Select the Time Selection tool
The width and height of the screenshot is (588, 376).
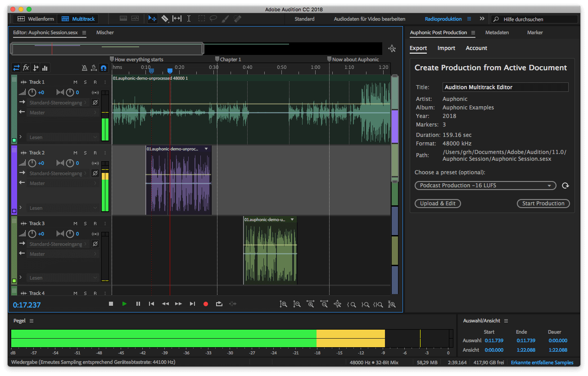point(189,19)
